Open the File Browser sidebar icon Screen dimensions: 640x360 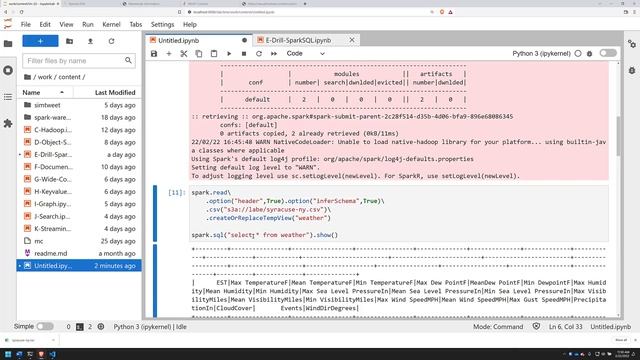click(8, 43)
